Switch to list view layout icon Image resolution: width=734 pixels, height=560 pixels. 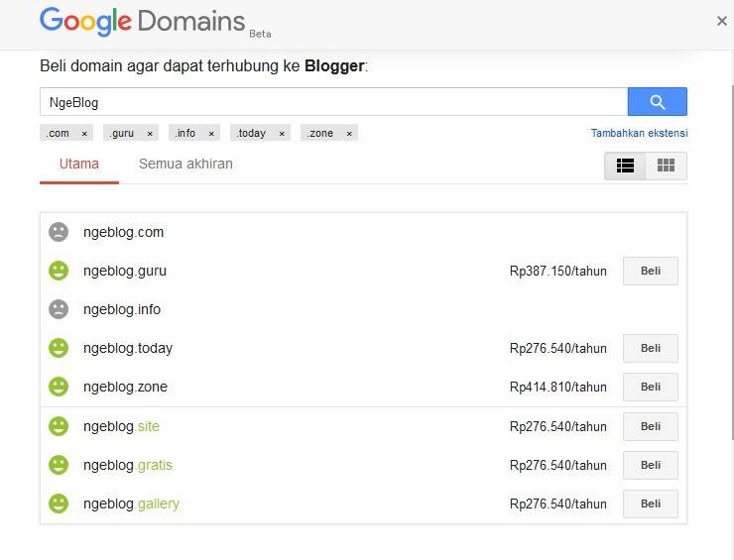coord(625,166)
